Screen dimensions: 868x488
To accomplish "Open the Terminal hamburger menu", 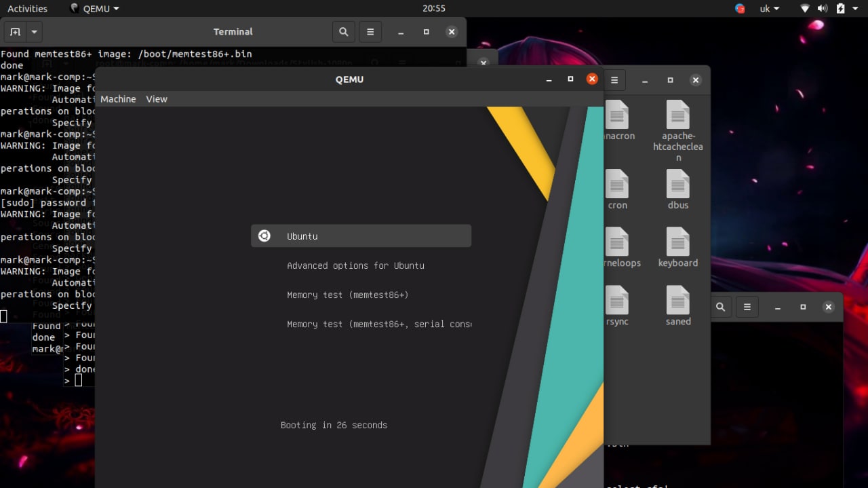I will coord(370,32).
